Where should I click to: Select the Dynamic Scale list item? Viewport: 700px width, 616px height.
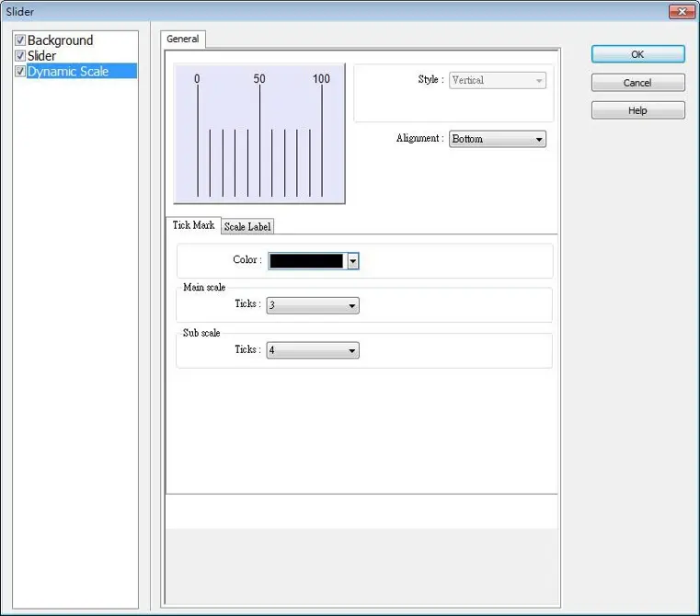(x=82, y=71)
